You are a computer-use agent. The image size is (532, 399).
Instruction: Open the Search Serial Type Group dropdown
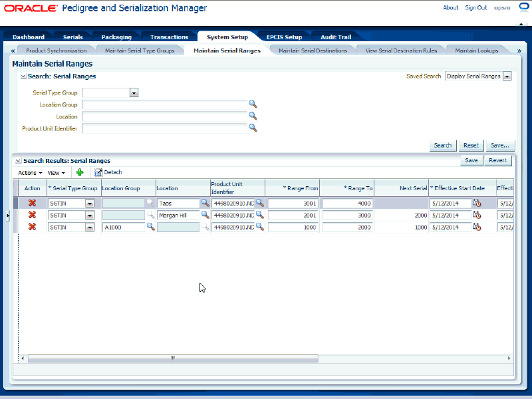pyautogui.click(x=134, y=92)
